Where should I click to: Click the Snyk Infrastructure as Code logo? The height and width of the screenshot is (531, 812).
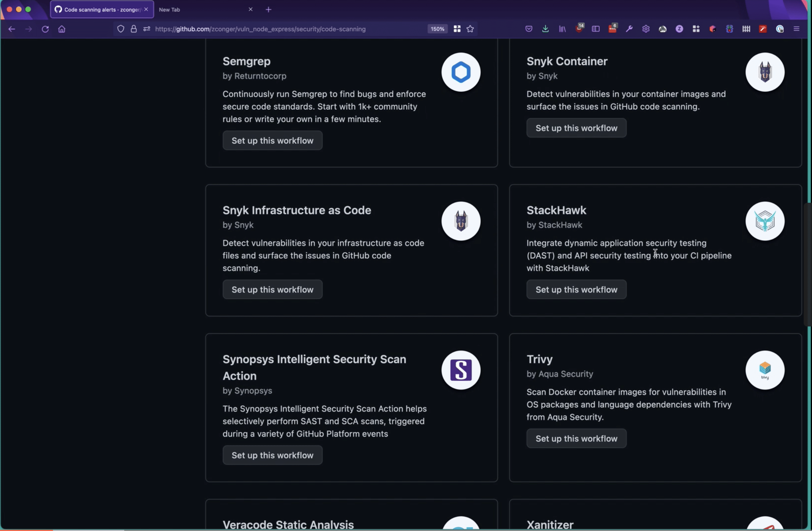461,221
